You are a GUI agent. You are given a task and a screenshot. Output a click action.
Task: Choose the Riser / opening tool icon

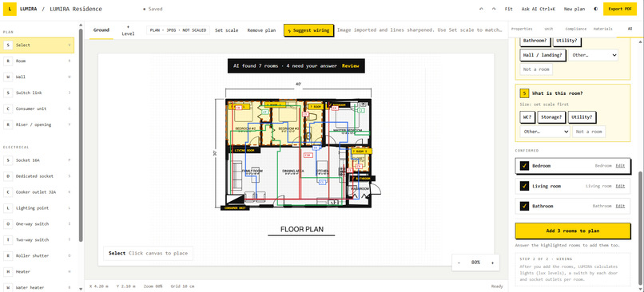8,125
